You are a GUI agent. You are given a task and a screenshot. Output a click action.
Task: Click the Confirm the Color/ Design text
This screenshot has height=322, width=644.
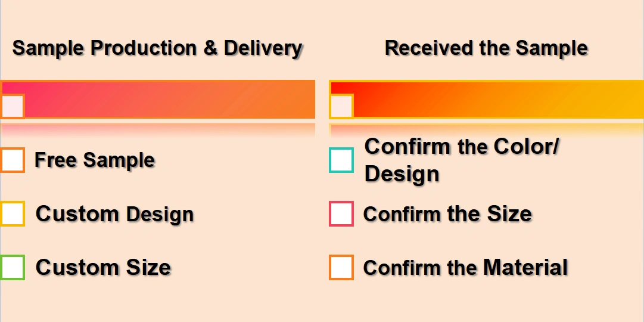462,160
